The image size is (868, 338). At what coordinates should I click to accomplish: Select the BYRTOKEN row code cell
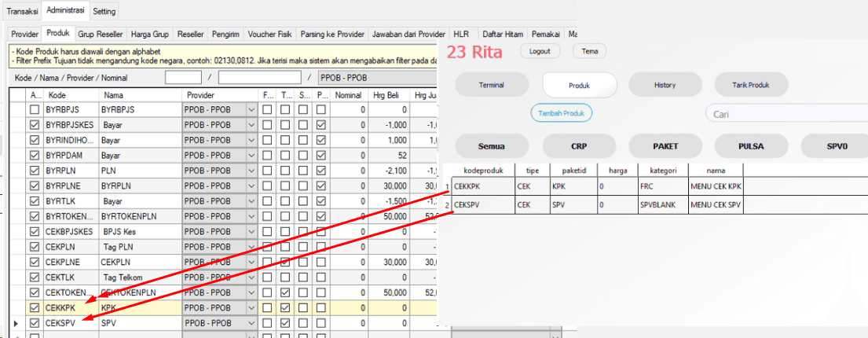pyautogui.click(x=71, y=217)
